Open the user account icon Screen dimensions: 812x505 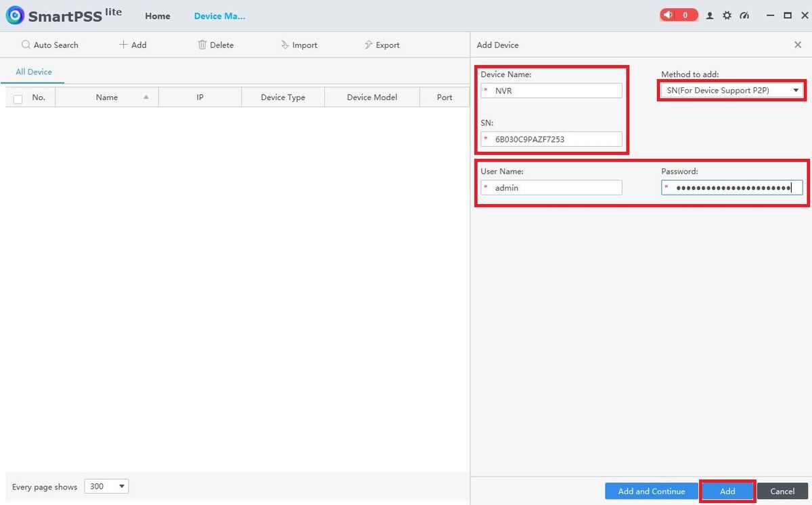[710, 16]
